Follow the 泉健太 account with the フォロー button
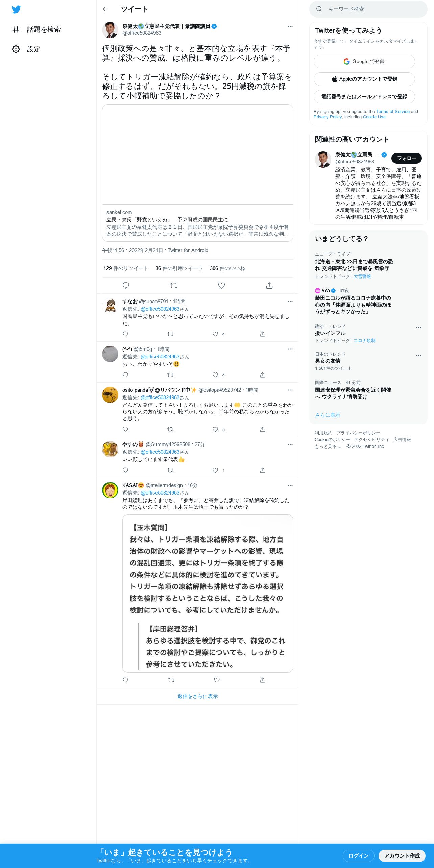This screenshot has width=434, height=868. click(407, 158)
